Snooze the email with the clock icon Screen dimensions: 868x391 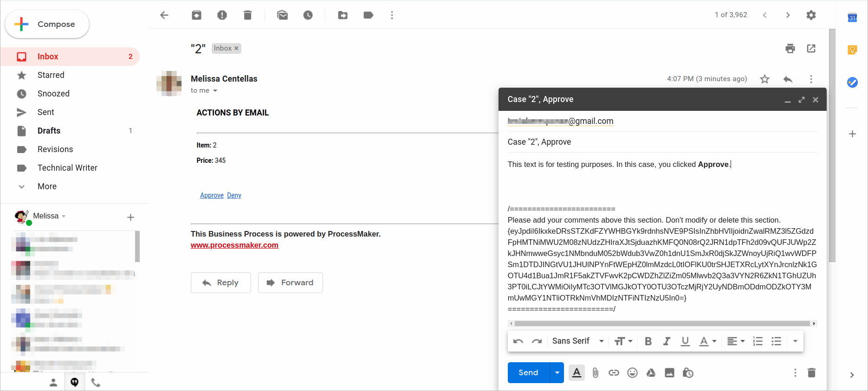308,15
